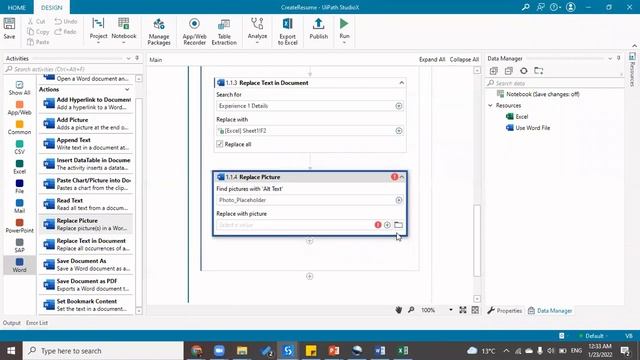
Task: Open Manage Packages
Action: coord(159,31)
